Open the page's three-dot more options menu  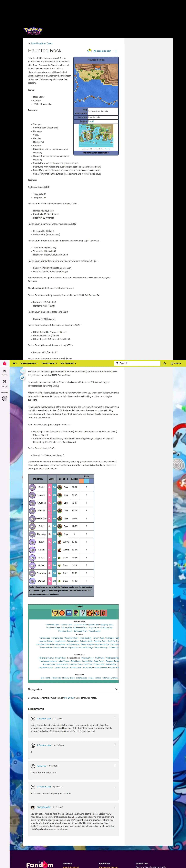(x=116, y=51)
